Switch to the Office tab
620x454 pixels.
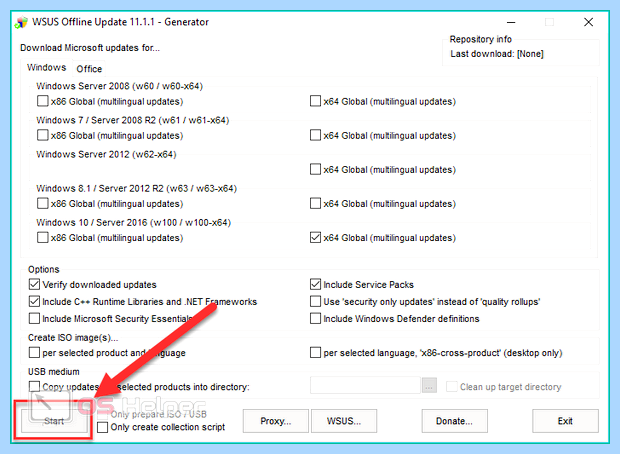[x=89, y=69]
